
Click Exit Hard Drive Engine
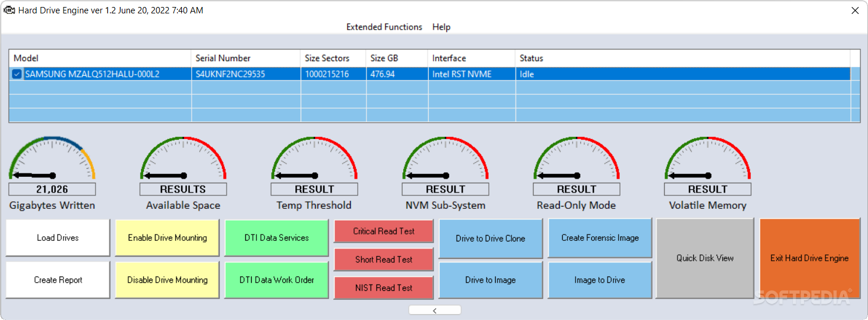[810, 258]
